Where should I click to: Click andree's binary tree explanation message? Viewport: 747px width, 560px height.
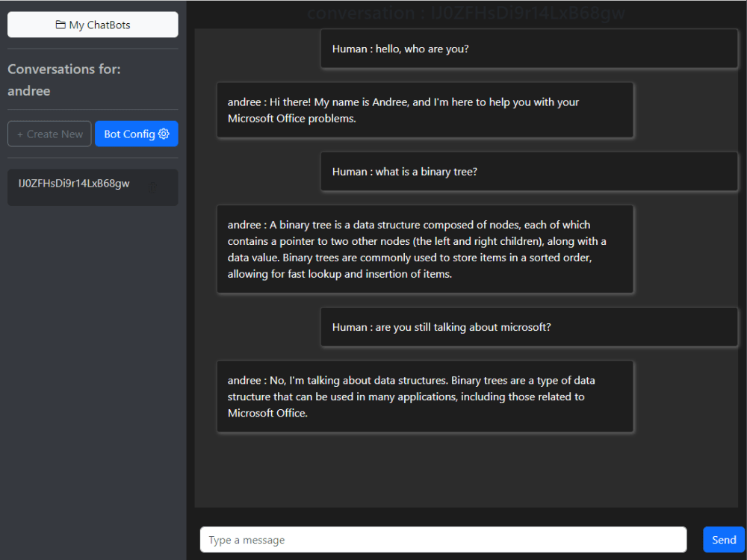coord(425,249)
